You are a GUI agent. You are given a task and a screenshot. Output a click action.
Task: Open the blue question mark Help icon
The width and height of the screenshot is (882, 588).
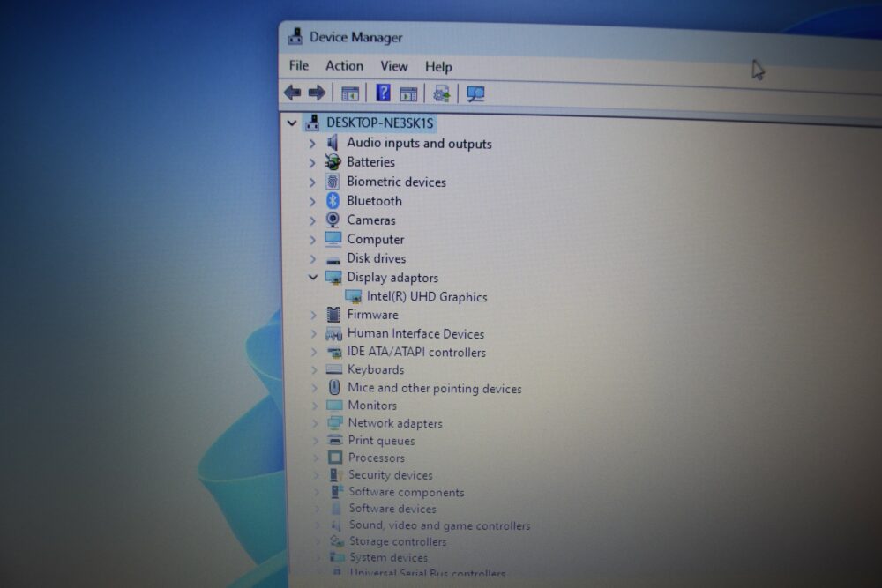[383, 93]
